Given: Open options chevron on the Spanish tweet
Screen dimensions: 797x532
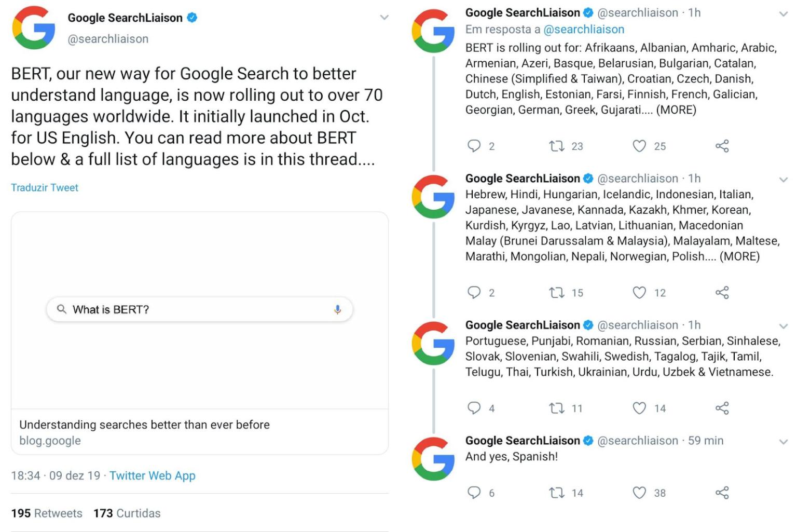Looking at the screenshot, I should (784, 442).
